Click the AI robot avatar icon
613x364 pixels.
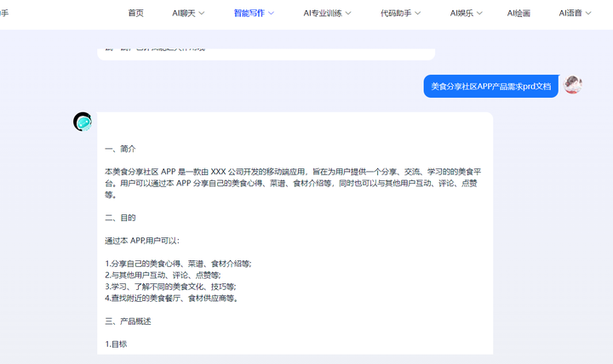pos(83,122)
